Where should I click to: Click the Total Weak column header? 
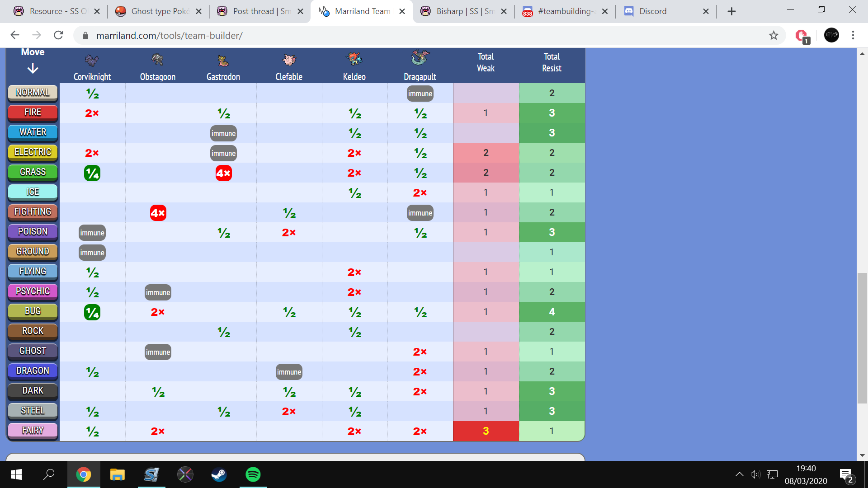coord(486,62)
